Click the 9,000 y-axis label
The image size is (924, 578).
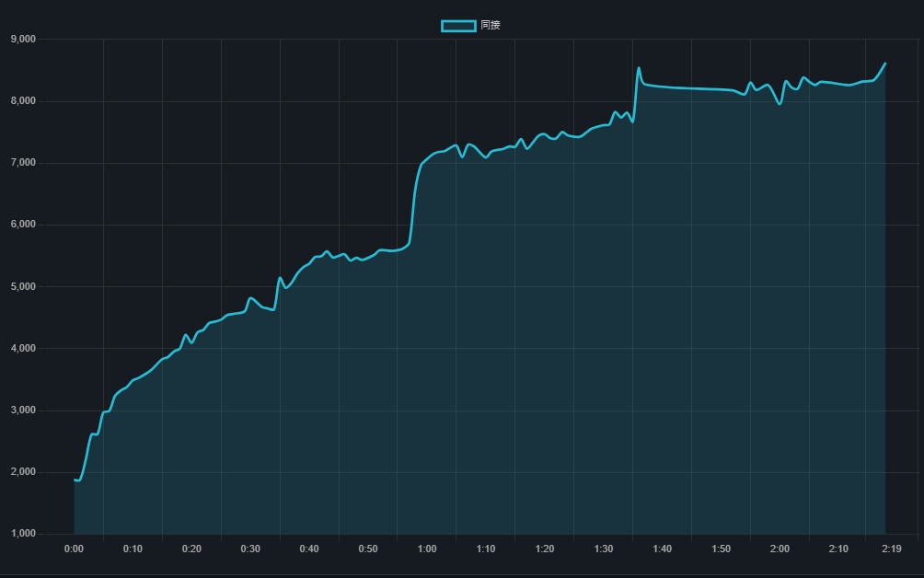pos(24,39)
